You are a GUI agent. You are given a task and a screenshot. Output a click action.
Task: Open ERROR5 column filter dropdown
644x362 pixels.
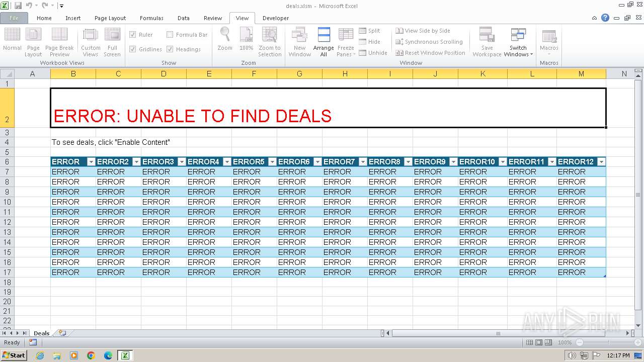[x=272, y=162]
